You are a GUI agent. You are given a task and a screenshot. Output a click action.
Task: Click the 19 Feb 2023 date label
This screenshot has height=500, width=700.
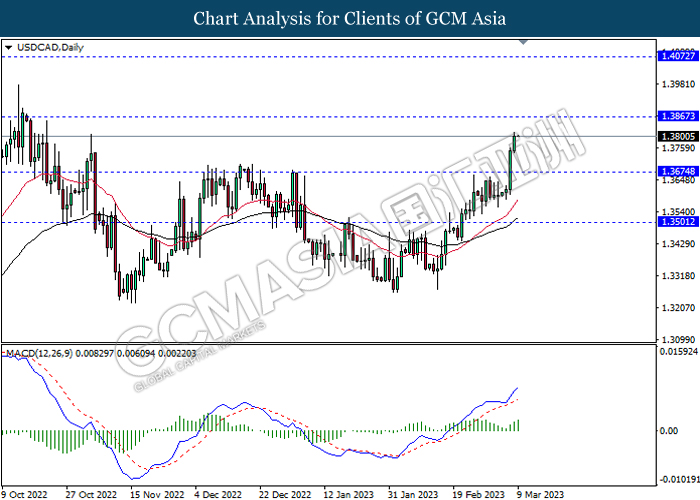coord(479,494)
